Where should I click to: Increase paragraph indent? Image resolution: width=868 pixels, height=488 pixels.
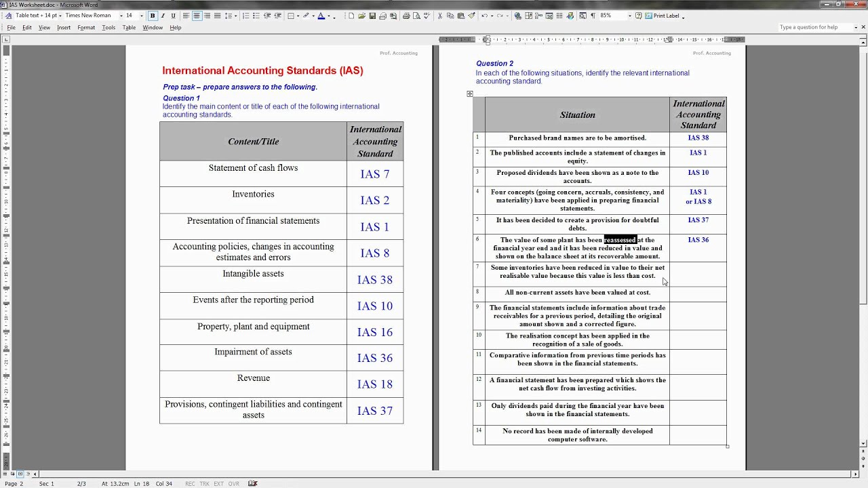pyautogui.click(x=278, y=16)
